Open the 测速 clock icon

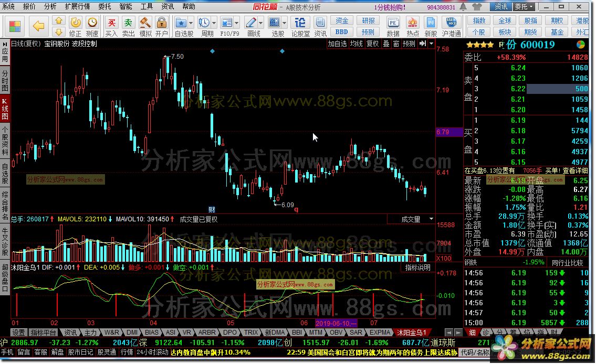[x=92, y=23]
